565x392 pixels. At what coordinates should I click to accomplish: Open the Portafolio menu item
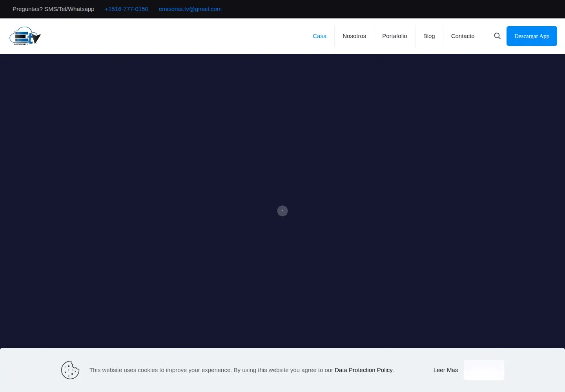(x=395, y=36)
